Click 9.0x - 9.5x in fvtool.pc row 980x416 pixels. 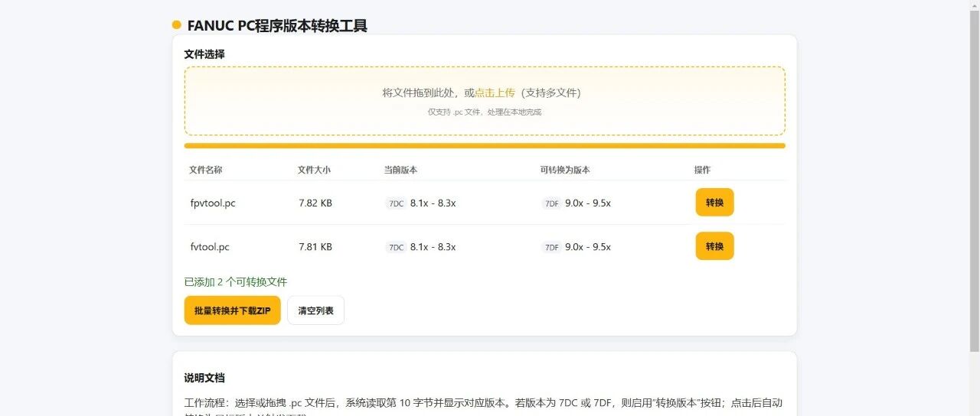[x=588, y=247]
